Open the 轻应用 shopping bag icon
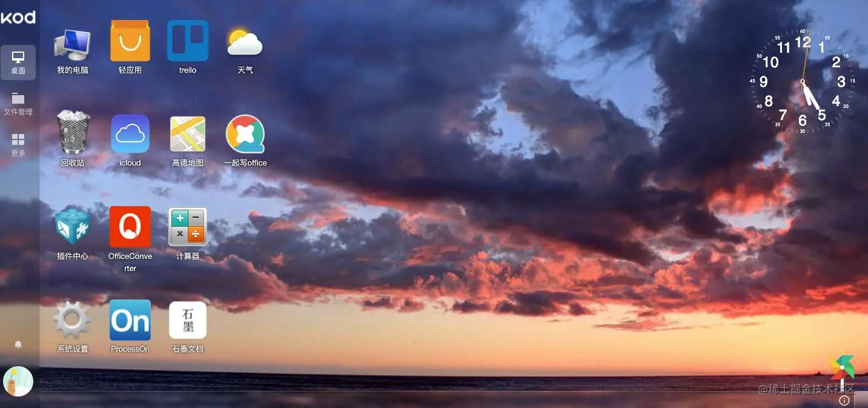The width and height of the screenshot is (868, 408). coord(130,41)
